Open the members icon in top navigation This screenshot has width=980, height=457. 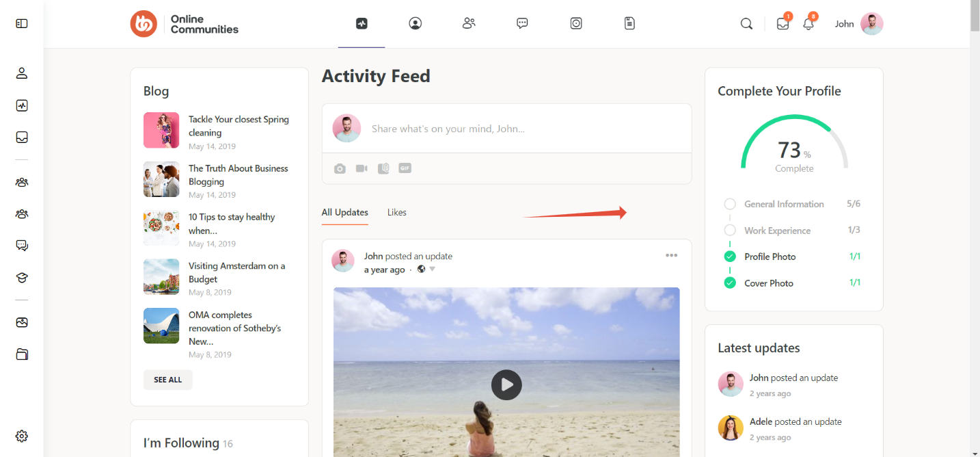click(x=469, y=23)
